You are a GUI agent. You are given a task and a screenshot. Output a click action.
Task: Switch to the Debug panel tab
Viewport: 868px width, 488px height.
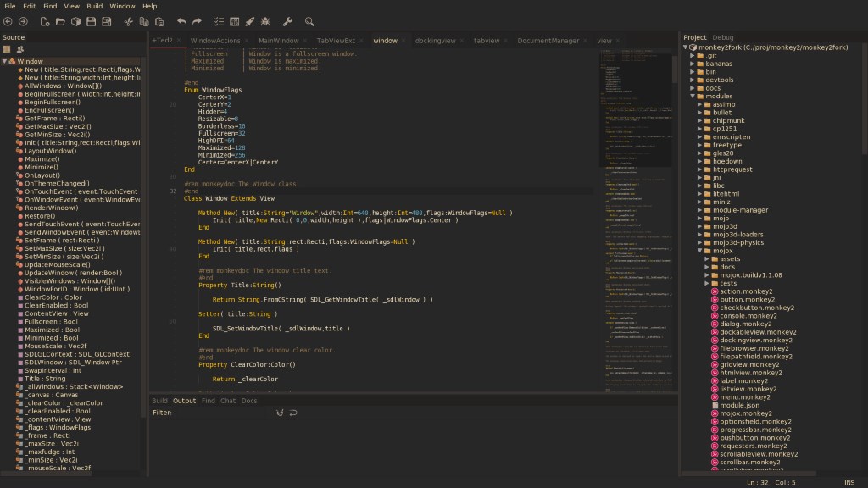pos(723,37)
